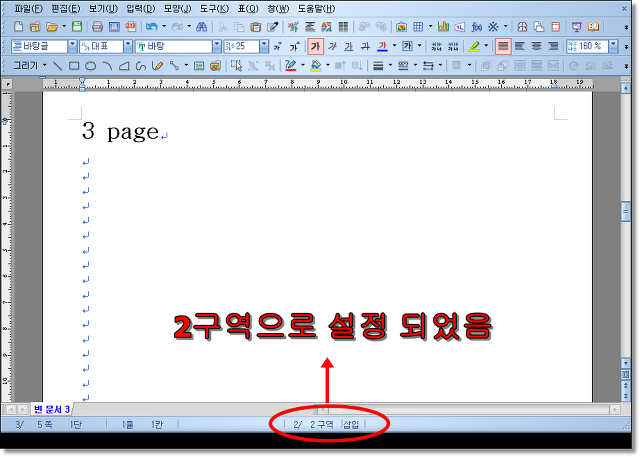The width and height of the screenshot is (640, 457).
Task: Toggle strikethrough 가 formatting
Action: click(x=365, y=47)
